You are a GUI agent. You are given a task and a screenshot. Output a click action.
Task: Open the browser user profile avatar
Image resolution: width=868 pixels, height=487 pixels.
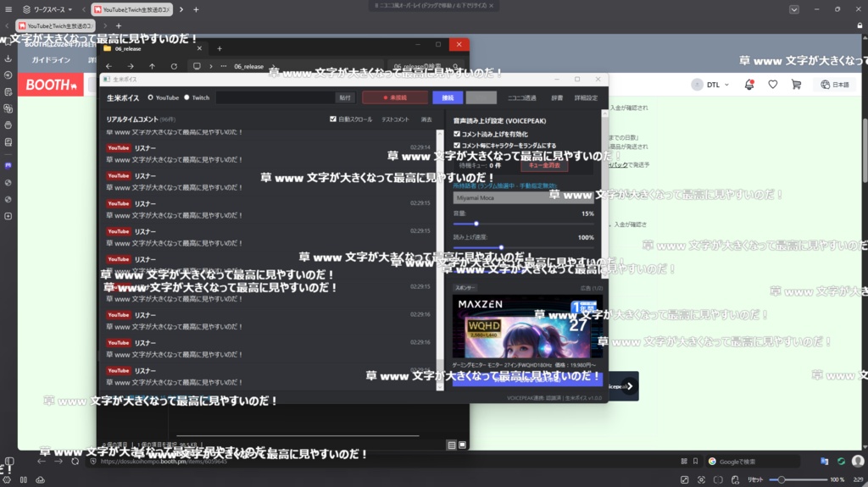click(x=858, y=461)
